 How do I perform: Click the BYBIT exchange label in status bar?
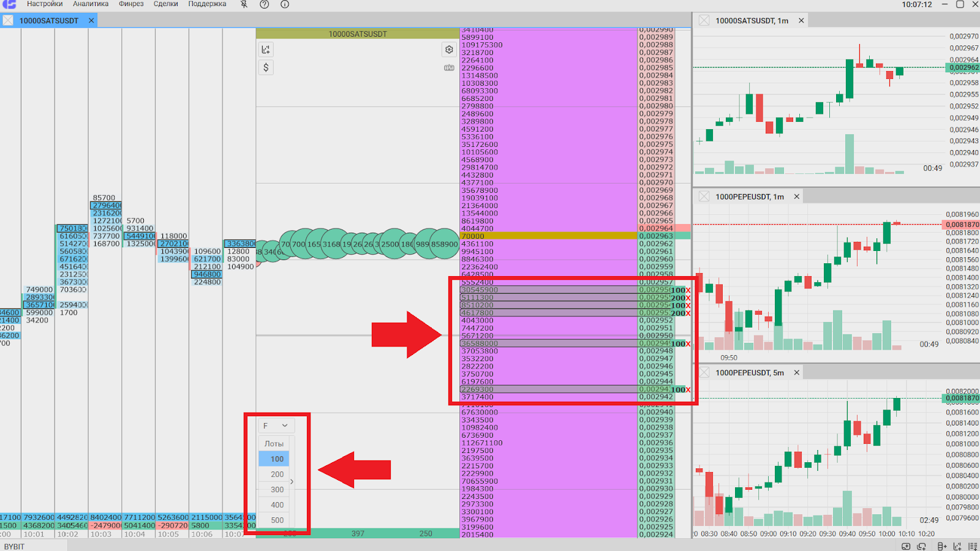click(x=14, y=547)
